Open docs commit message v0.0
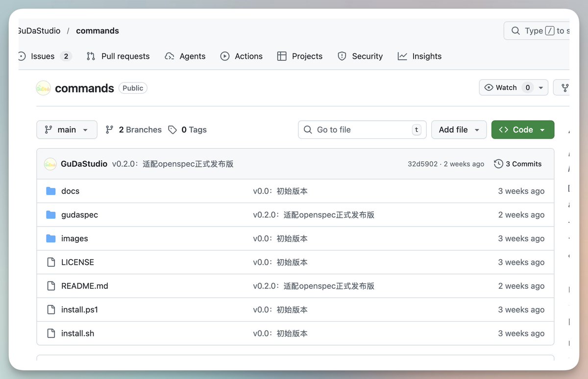Viewport: 588px width, 379px height. (280, 191)
